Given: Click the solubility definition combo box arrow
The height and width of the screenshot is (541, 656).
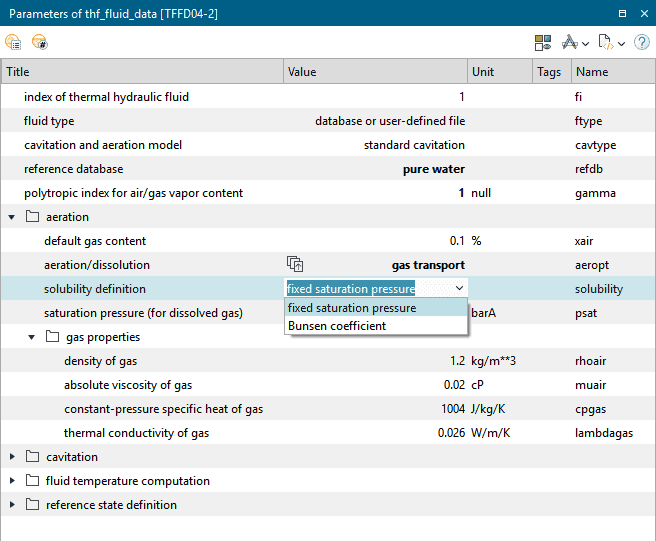Looking at the screenshot, I should (x=458, y=288).
